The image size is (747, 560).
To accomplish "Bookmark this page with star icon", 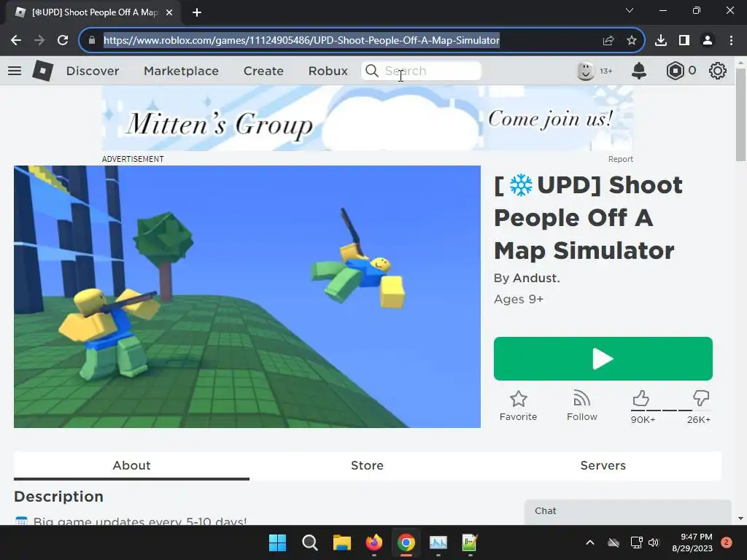I will (x=632, y=41).
